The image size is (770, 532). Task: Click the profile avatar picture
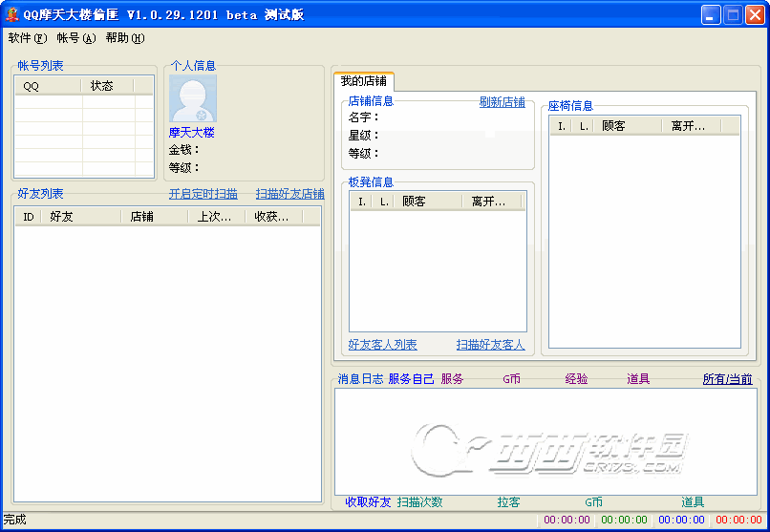[193, 98]
